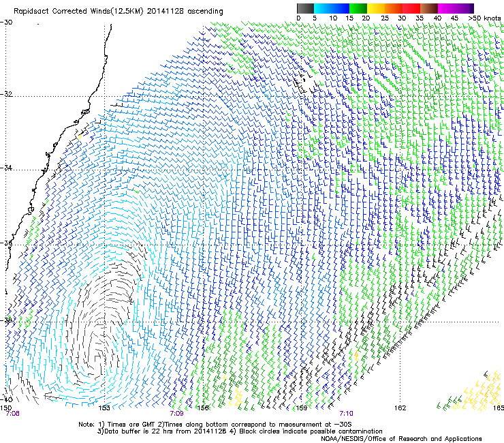Click longitude label '159'

click(302, 408)
